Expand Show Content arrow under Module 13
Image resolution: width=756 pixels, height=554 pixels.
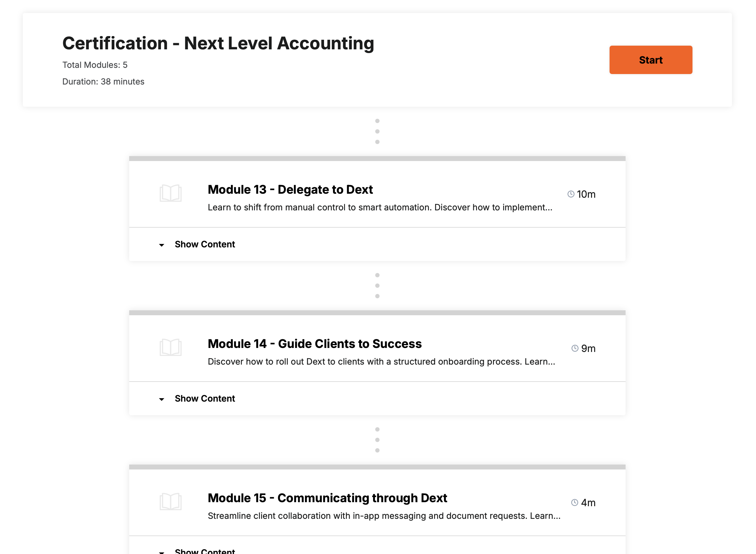click(x=162, y=245)
